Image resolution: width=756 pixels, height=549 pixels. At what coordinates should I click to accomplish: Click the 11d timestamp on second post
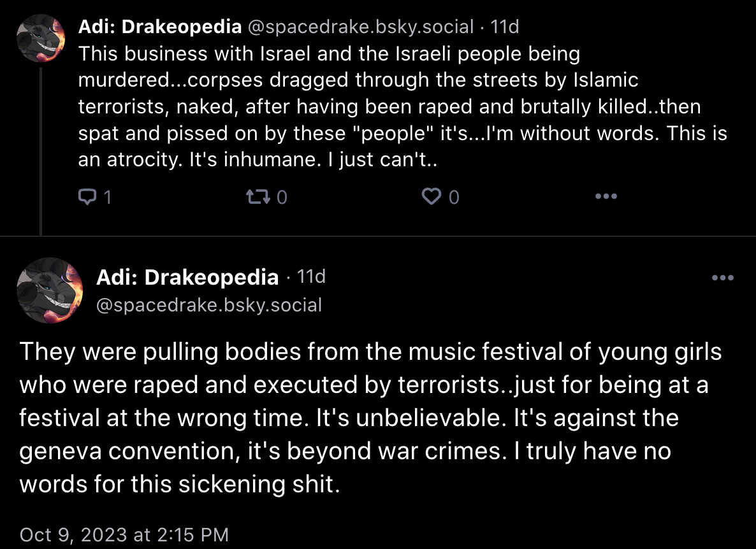[311, 276]
